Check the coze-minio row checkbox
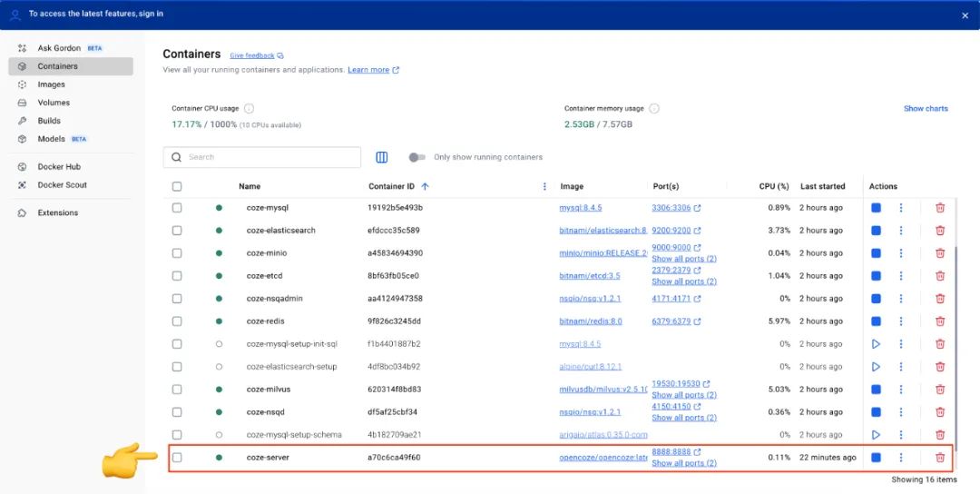The image size is (980, 494). (x=177, y=253)
